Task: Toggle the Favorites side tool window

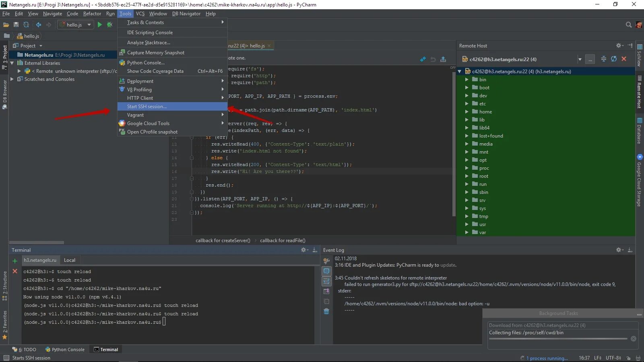Action: (5, 325)
